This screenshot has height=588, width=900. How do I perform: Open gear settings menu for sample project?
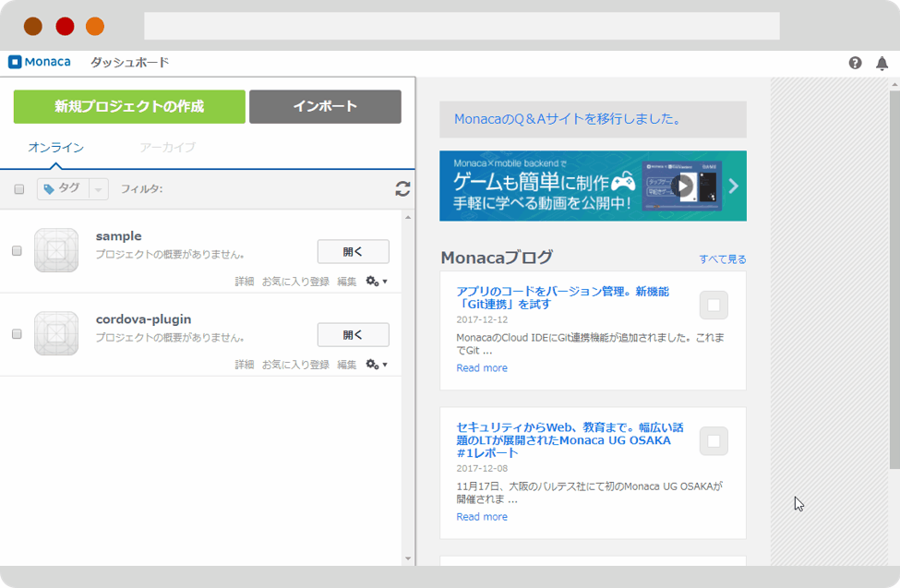pos(377,282)
